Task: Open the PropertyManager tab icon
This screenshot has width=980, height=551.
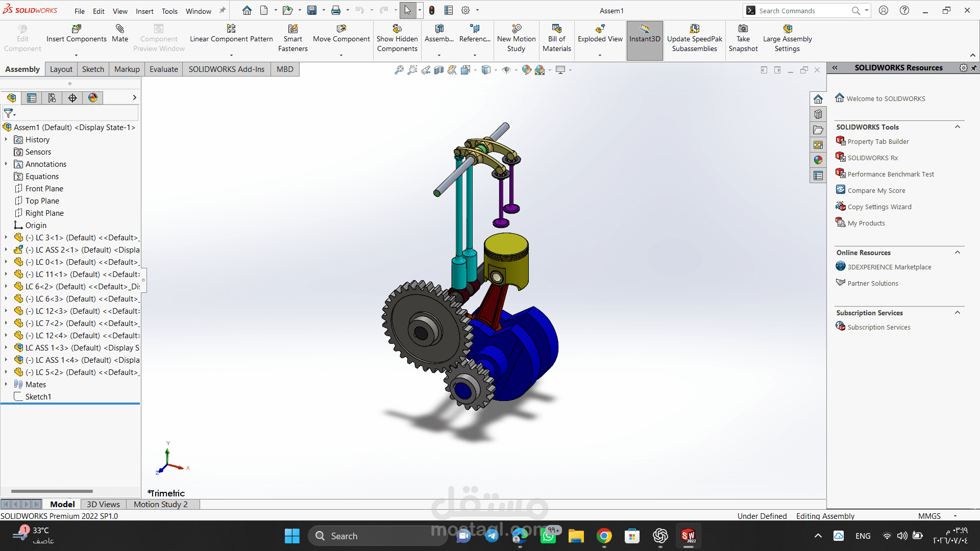Action: click(32, 97)
